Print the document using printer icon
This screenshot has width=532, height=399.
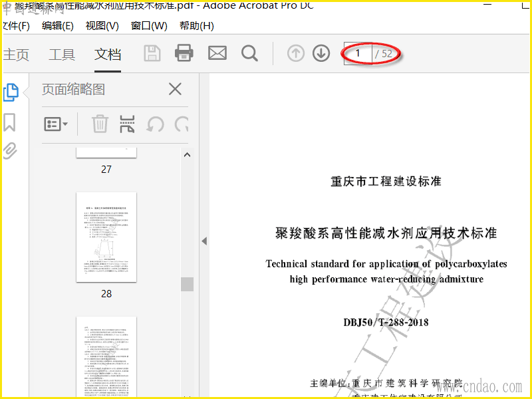pyautogui.click(x=184, y=53)
